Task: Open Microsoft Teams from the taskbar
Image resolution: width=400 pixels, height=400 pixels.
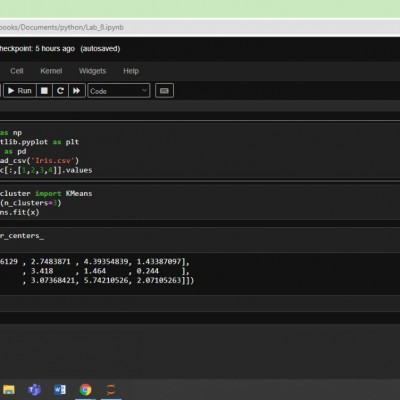Action: [x=34, y=389]
